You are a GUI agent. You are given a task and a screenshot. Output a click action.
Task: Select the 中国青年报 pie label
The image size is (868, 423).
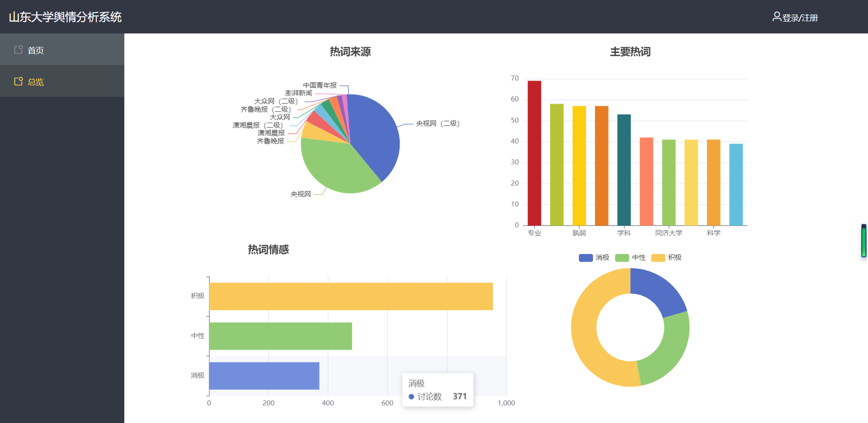click(x=320, y=85)
